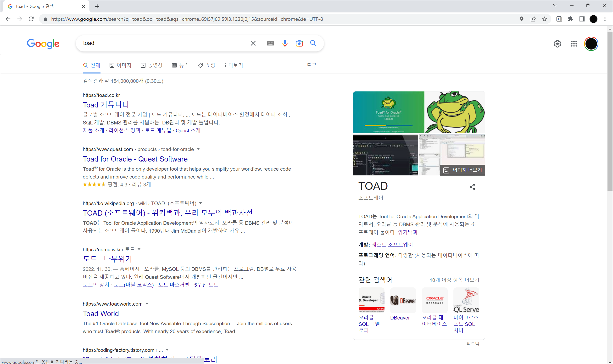Switch to the 이미지 tab
Image resolution: width=613 pixels, height=364 pixels.
120,65
